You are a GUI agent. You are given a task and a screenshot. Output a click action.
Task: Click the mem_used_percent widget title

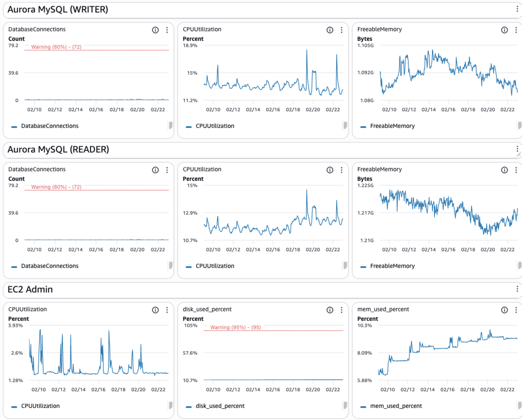pos(383,309)
